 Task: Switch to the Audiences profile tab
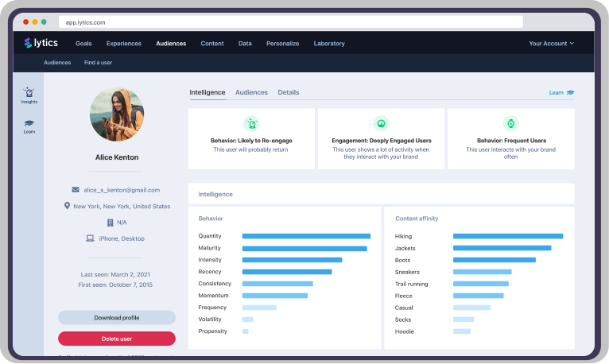[x=251, y=93]
